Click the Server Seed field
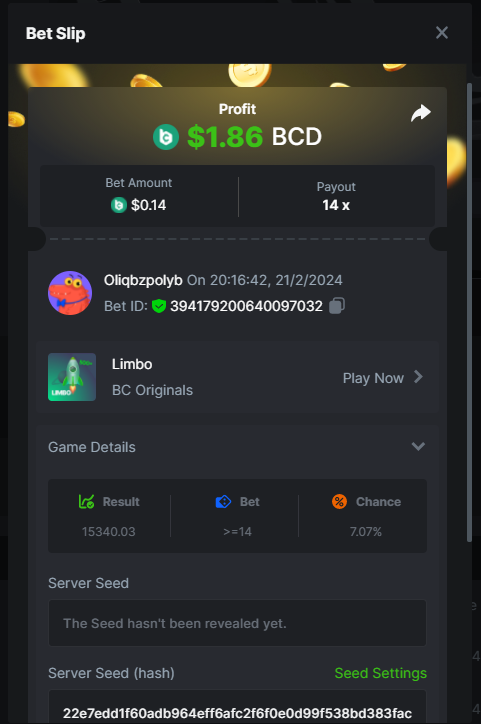 (x=237, y=623)
